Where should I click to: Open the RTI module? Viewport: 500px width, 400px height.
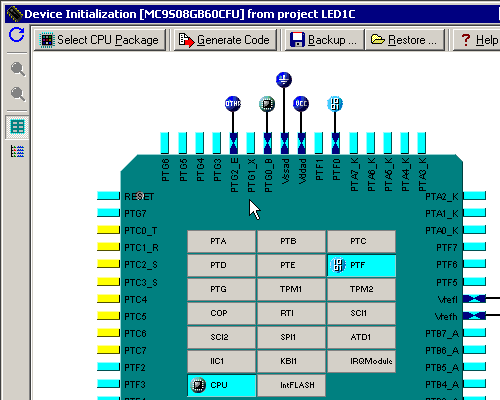point(291,313)
